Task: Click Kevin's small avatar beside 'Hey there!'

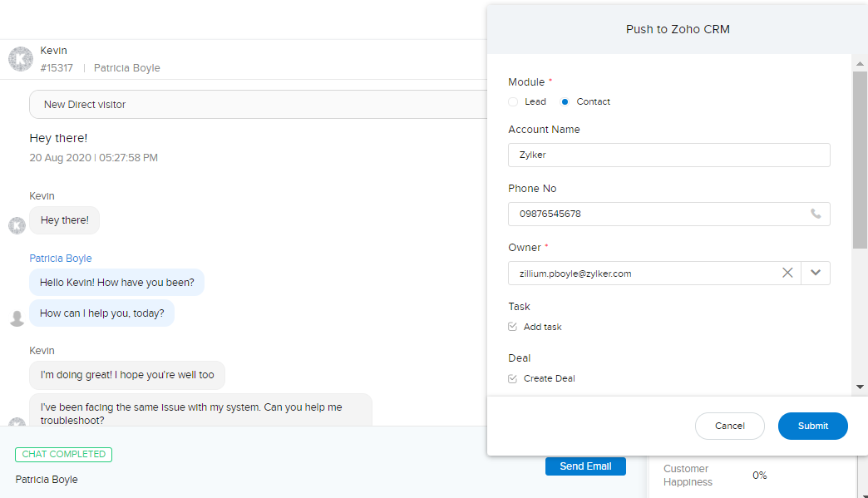Action: click(x=17, y=225)
